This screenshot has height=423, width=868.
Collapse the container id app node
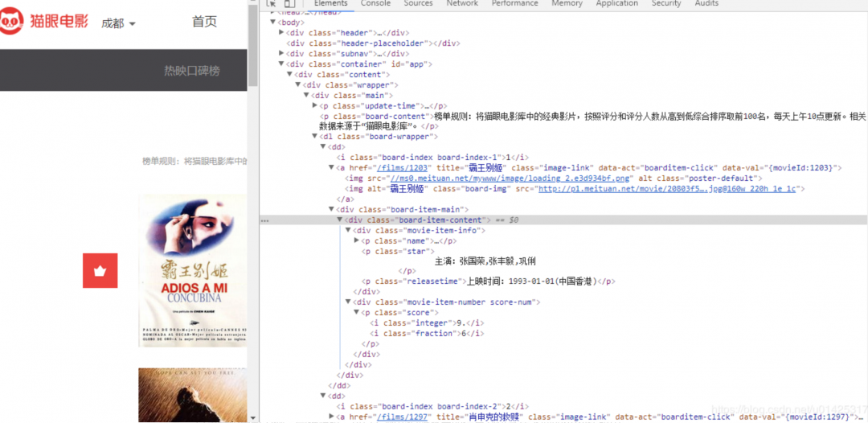[x=281, y=64]
